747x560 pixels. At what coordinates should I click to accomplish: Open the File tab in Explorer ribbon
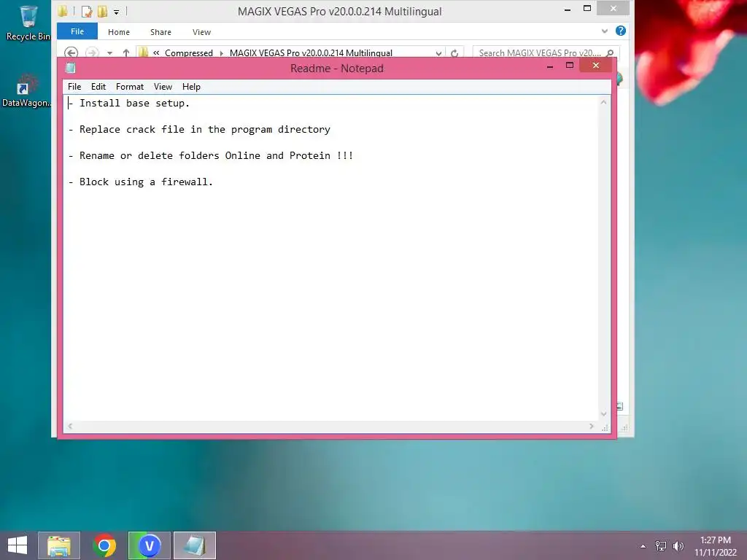pos(77,31)
